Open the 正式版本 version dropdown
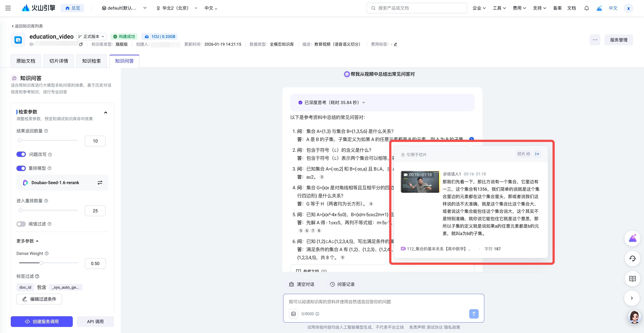 point(91,37)
